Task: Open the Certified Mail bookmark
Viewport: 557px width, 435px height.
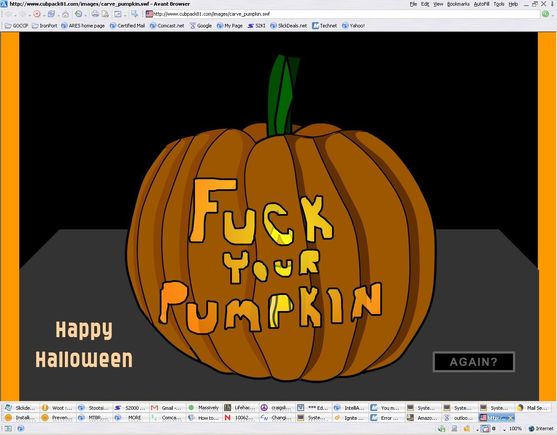Action: (x=128, y=26)
